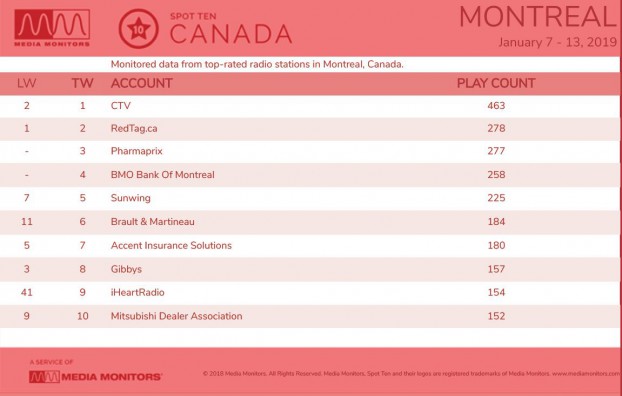Click the iHeartRadio account name
The image size is (622, 396).
point(137,292)
